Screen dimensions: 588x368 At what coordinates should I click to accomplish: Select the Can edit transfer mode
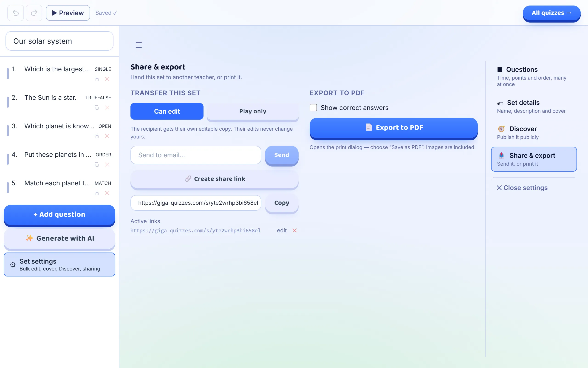tap(167, 111)
